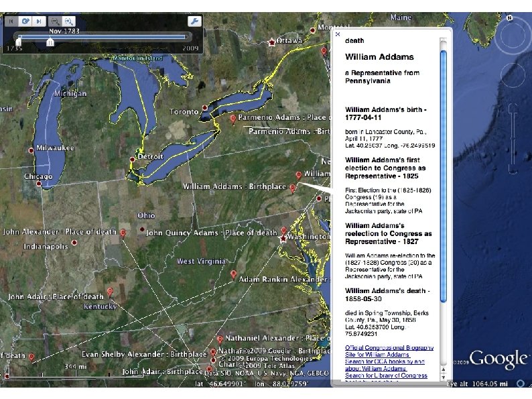Click the Detroit city dot

pyautogui.click(x=132, y=159)
